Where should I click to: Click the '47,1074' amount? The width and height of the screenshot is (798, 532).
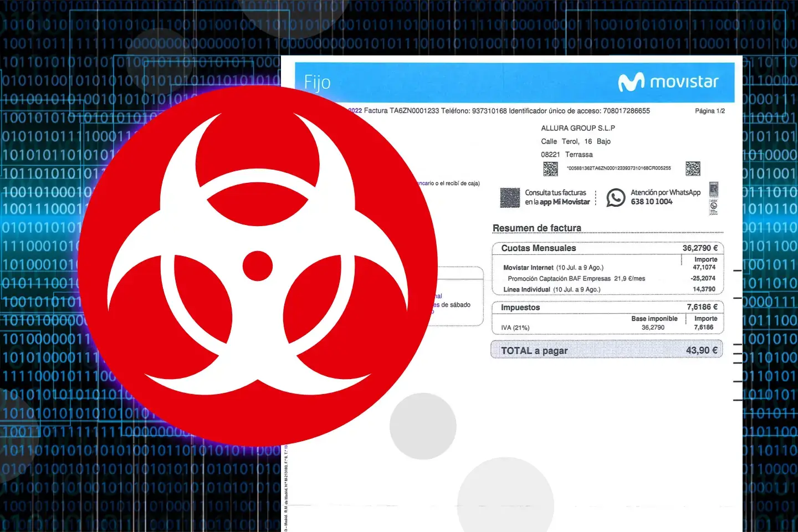[x=704, y=267]
